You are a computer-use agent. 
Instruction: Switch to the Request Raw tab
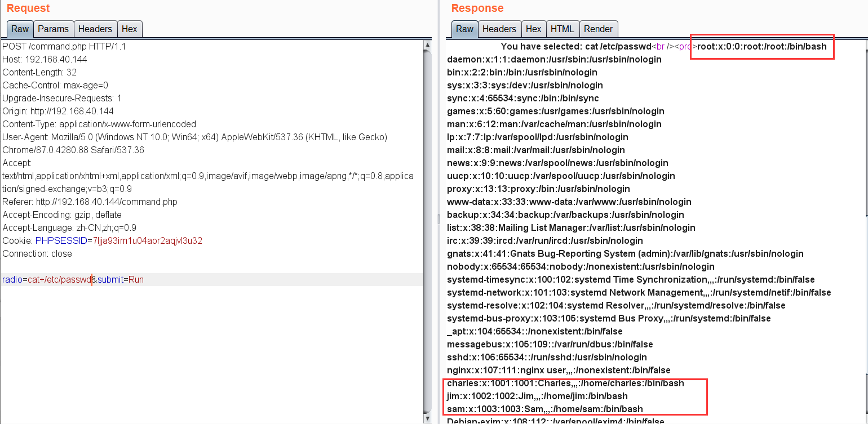(20, 29)
